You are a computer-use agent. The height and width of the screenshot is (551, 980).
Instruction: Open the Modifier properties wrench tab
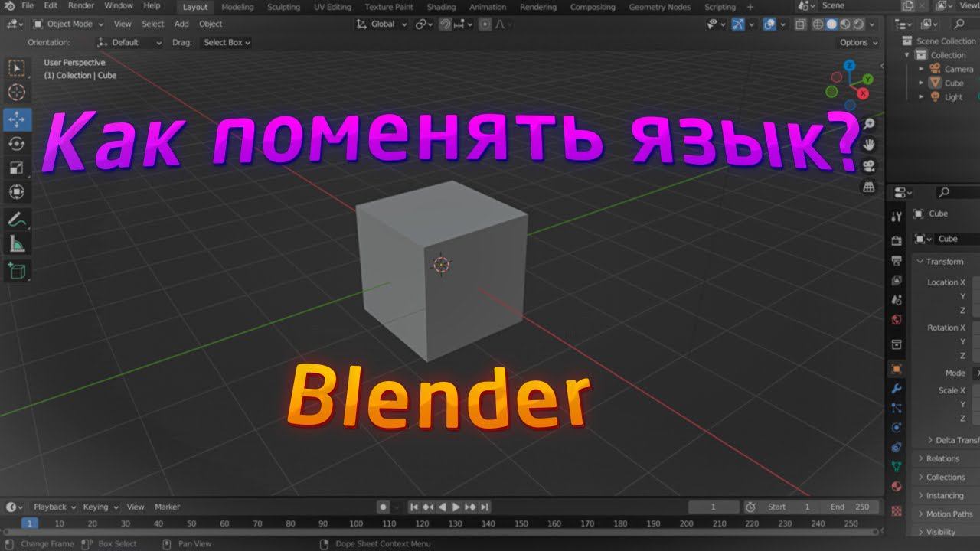point(897,389)
